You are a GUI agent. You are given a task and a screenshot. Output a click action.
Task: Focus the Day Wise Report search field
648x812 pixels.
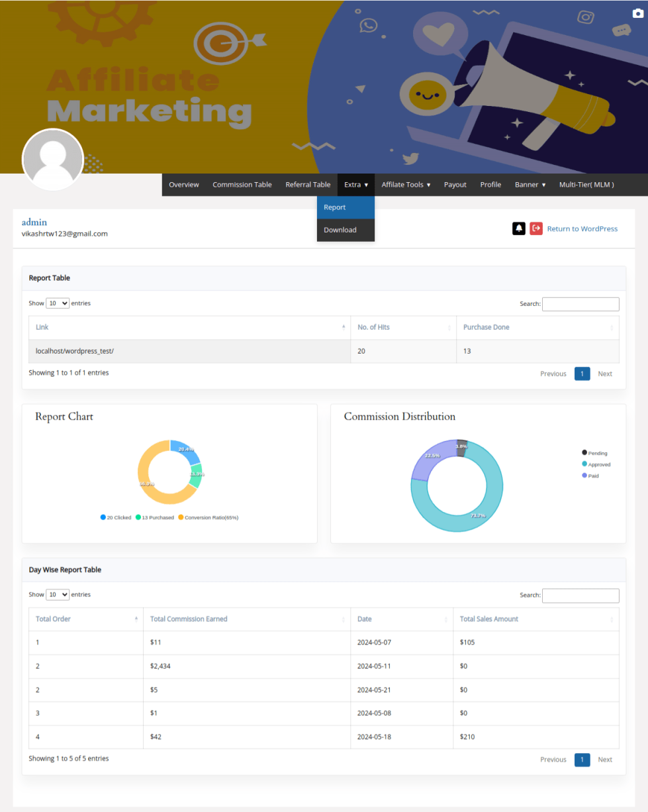point(580,595)
